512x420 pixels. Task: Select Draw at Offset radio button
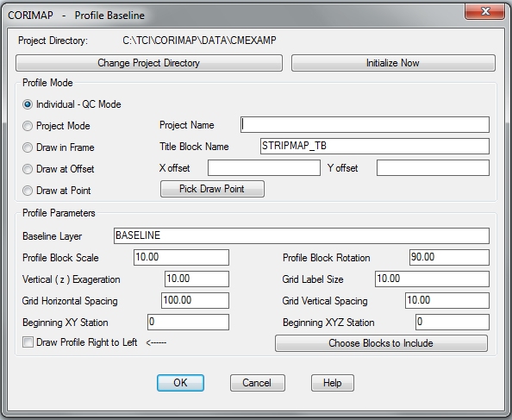[x=28, y=169]
